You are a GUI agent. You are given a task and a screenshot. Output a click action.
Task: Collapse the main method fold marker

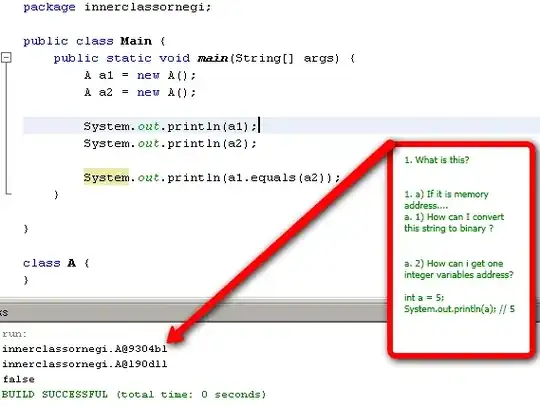[6, 58]
